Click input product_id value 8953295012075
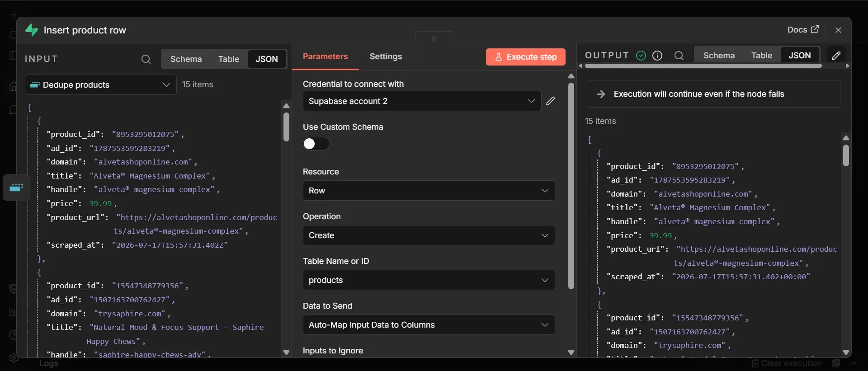Screen dimensions: 868x371 click(x=146, y=134)
